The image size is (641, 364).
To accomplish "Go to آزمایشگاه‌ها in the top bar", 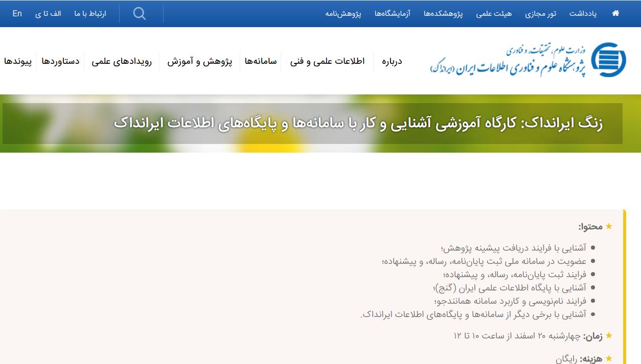I will tap(392, 14).
